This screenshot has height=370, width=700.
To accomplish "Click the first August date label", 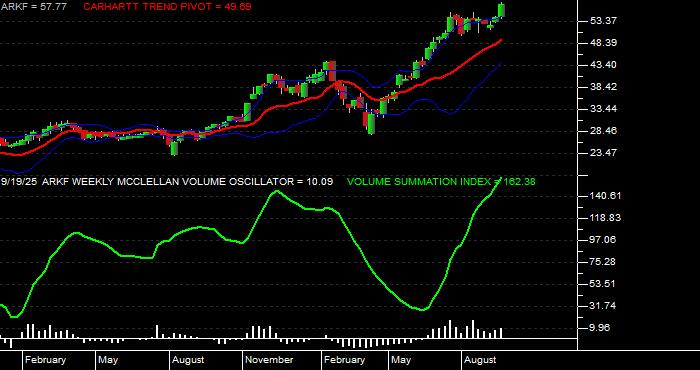I will point(188,360).
